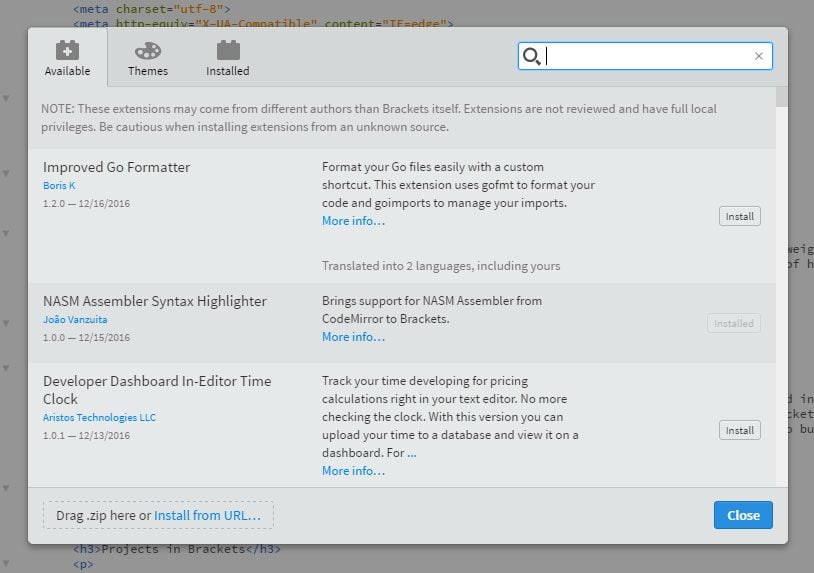The height and width of the screenshot is (573, 814).
Task: Click version text 1.0.1 — 12/13/2016
Action: [x=87, y=435]
